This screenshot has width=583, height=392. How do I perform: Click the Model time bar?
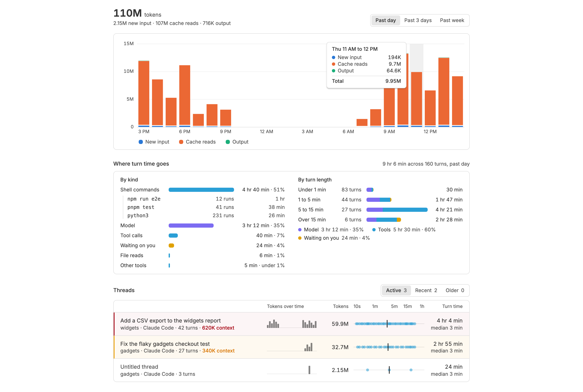click(191, 226)
